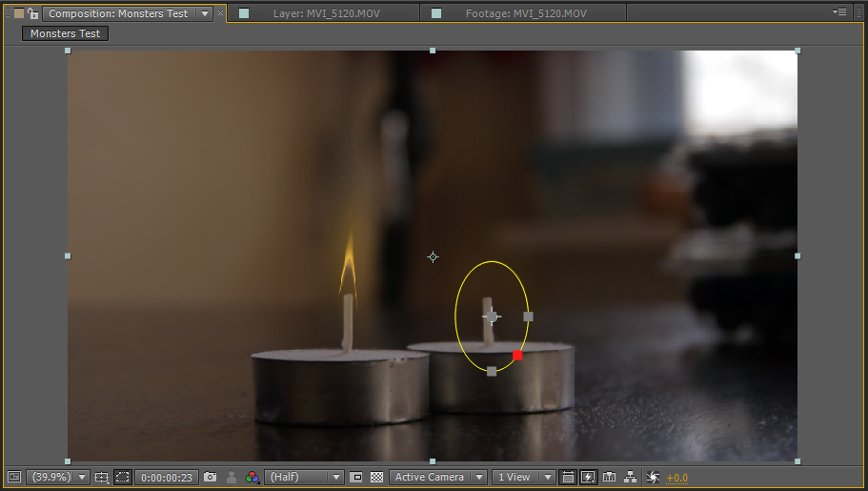Click the Reset Exposure aperture icon
This screenshot has width=868, height=491.
point(653,477)
